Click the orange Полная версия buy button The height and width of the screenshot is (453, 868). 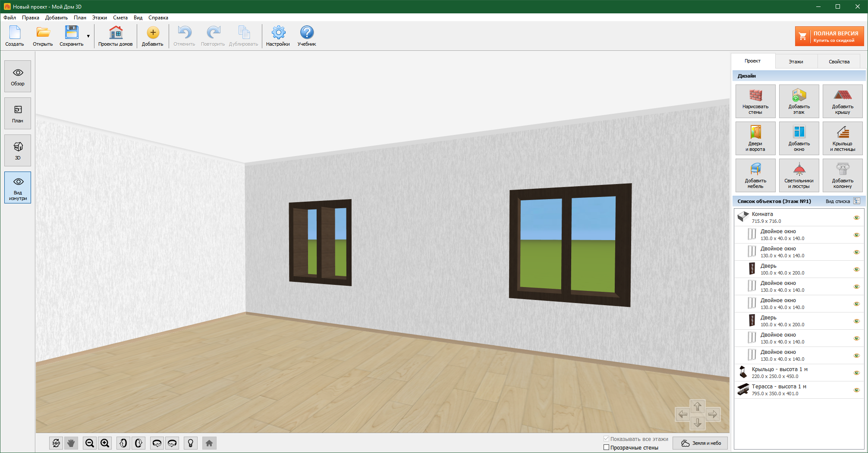pos(830,36)
